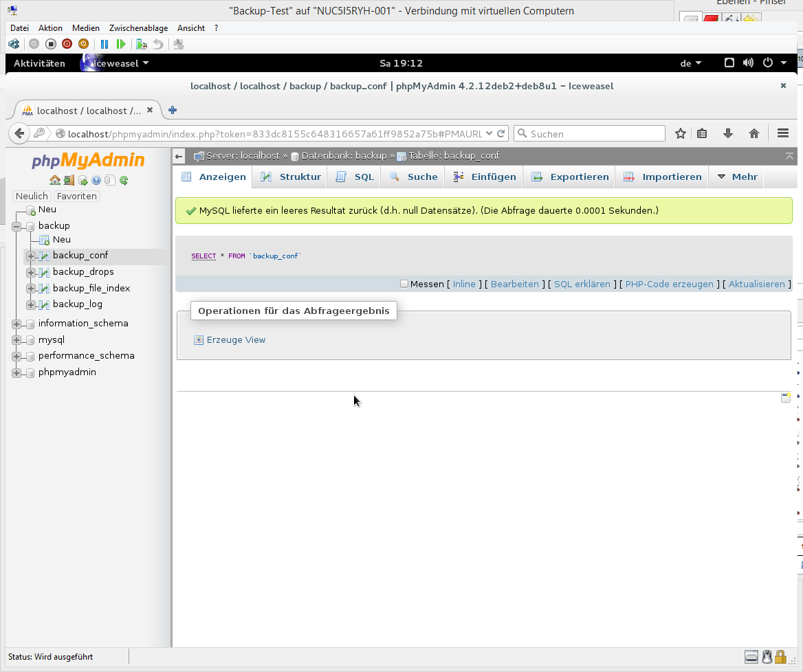Click the revert arrow icon in VM toolbar

pos(158,44)
